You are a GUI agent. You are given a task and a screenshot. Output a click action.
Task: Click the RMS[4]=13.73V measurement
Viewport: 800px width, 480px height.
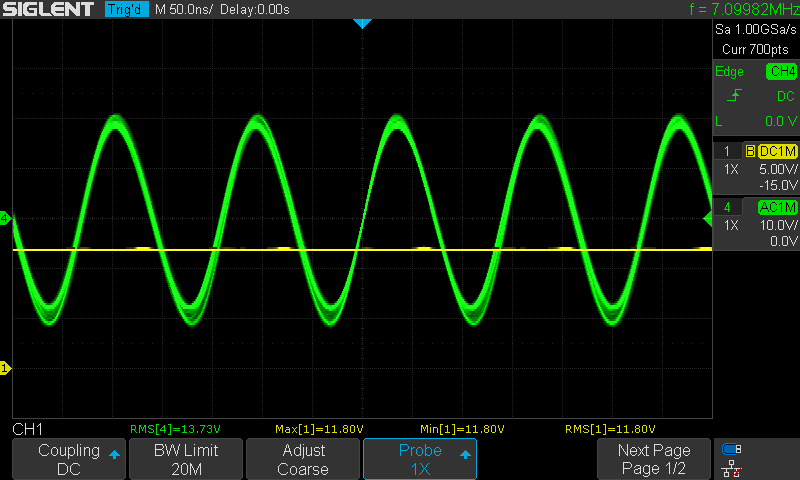175,429
